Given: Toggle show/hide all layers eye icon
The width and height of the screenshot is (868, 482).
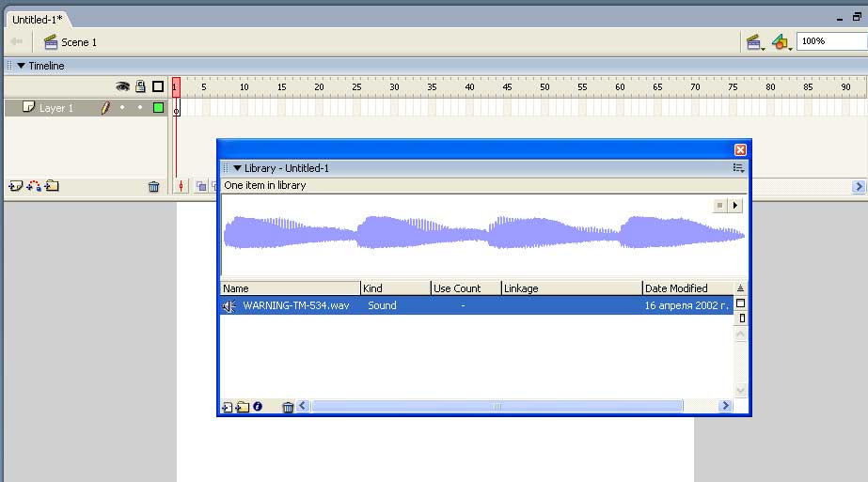Looking at the screenshot, I should click(x=122, y=86).
